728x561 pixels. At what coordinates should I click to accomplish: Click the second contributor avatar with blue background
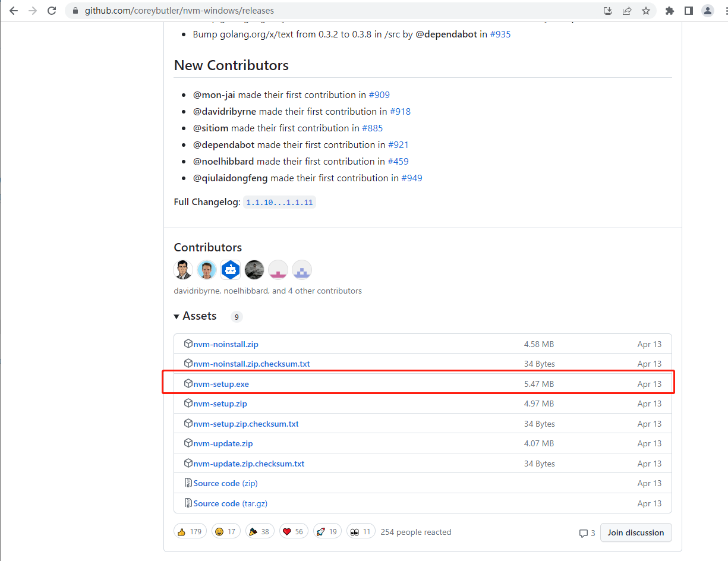207,270
